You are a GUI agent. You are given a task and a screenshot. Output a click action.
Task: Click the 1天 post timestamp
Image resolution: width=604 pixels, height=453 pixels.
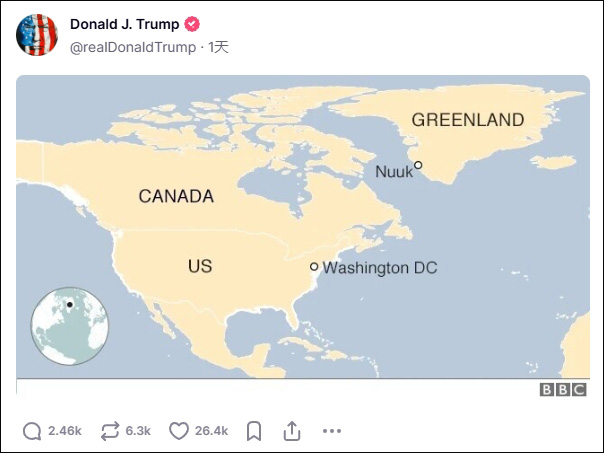218,47
